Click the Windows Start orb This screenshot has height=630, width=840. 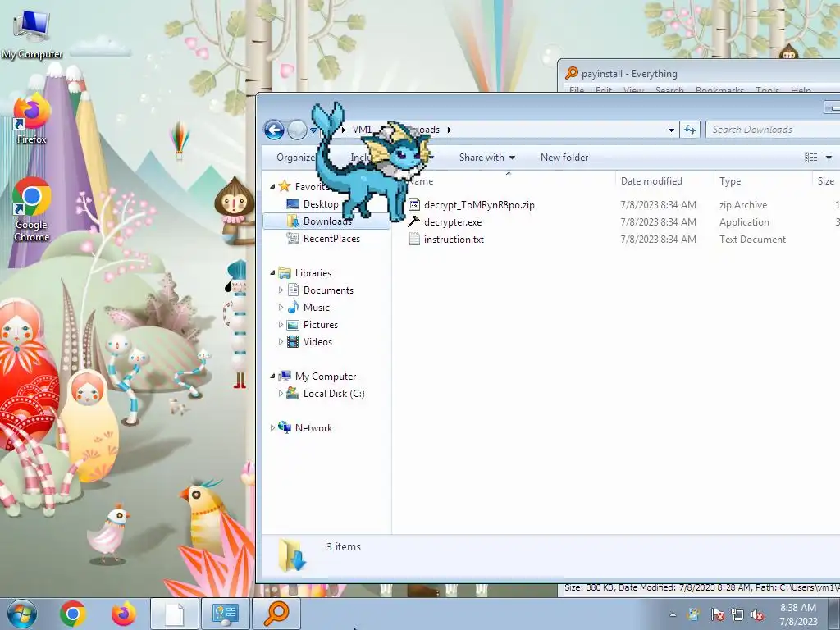point(21,614)
